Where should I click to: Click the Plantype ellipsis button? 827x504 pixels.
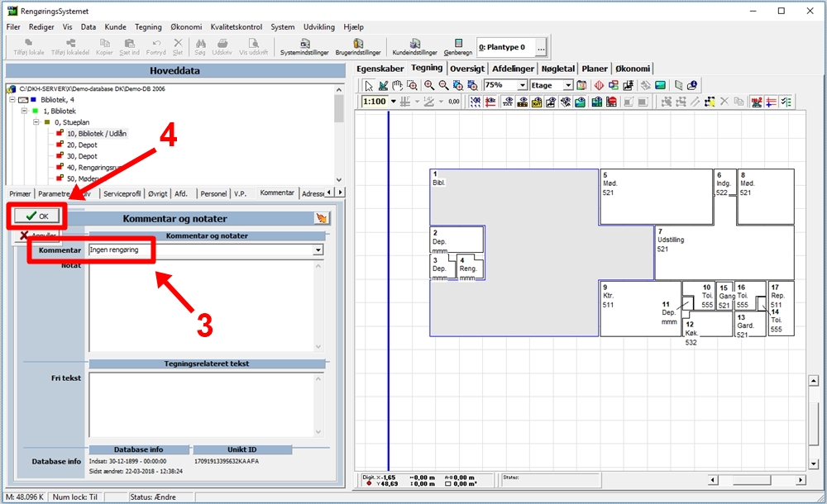541,47
